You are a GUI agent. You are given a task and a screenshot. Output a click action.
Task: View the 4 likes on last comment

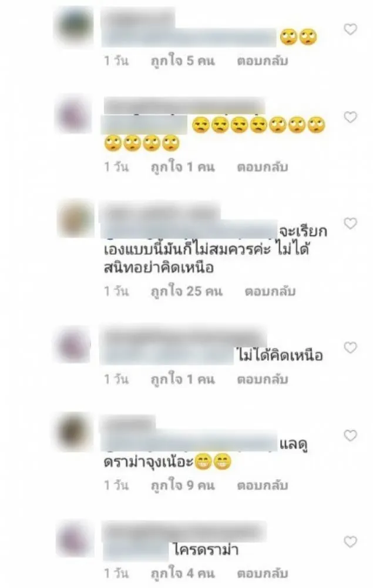pyautogui.click(x=183, y=573)
